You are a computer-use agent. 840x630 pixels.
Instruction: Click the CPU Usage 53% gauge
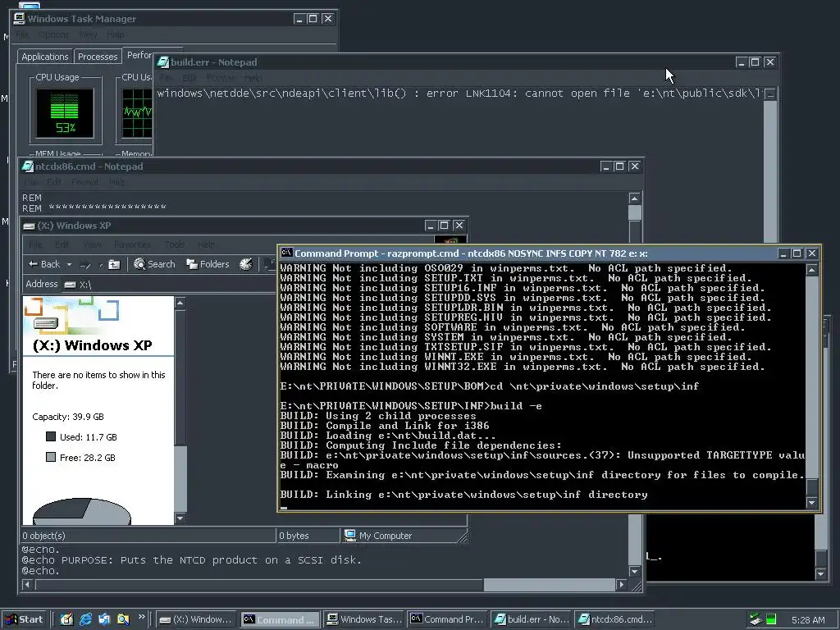65,113
